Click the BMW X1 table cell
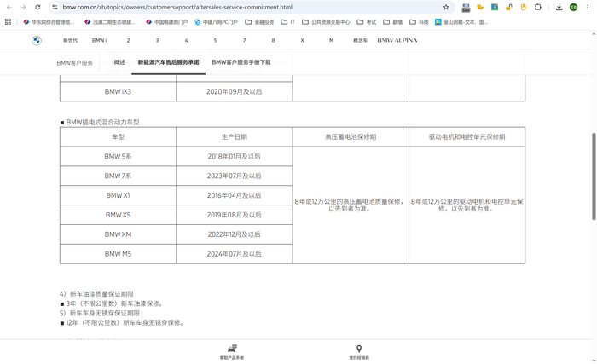Image resolution: width=597 pixels, height=364 pixels. point(118,195)
